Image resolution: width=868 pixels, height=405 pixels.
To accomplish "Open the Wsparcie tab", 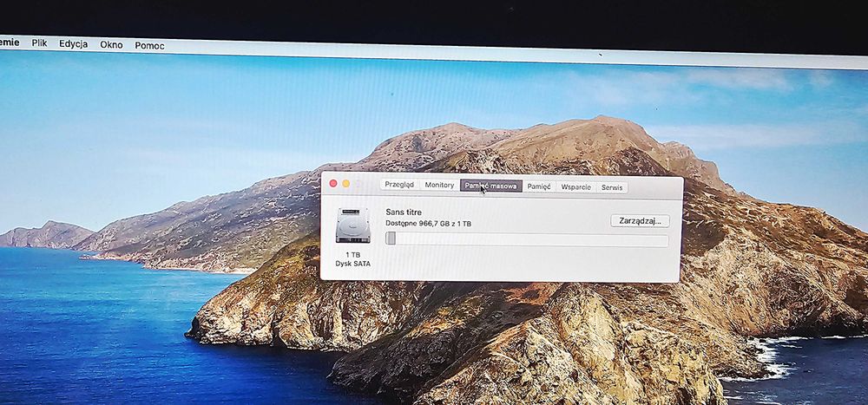I will [x=575, y=187].
